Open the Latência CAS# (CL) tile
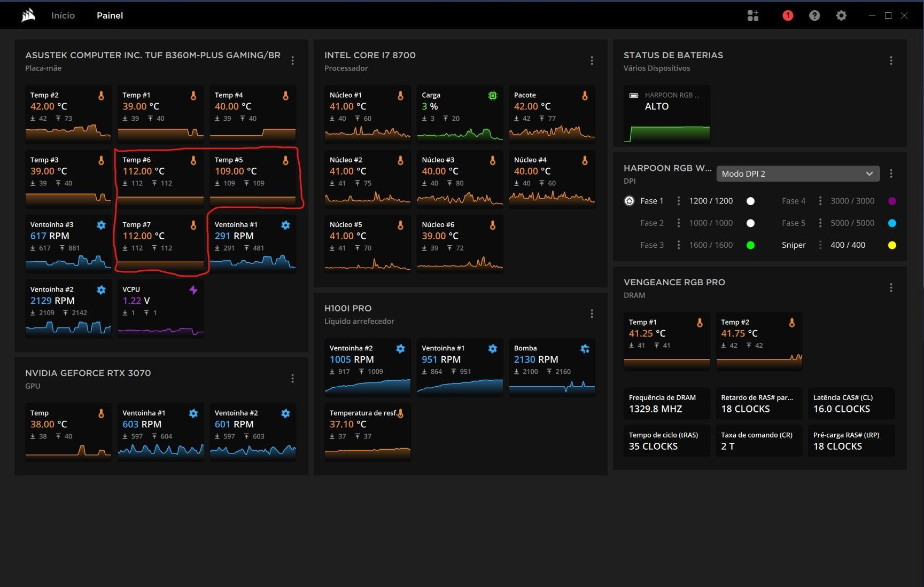Screen dimensions: 924x587 pos(851,403)
